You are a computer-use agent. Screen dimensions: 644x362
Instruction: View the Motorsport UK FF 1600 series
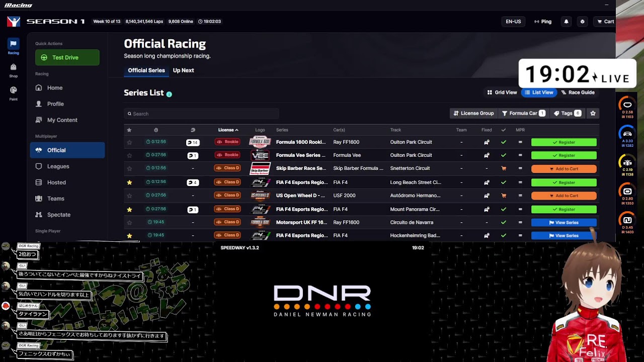pyautogui.click(x=564, y=222)
